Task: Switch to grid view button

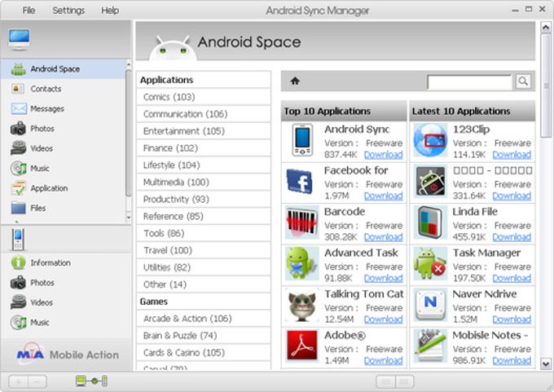Action: 404,381
